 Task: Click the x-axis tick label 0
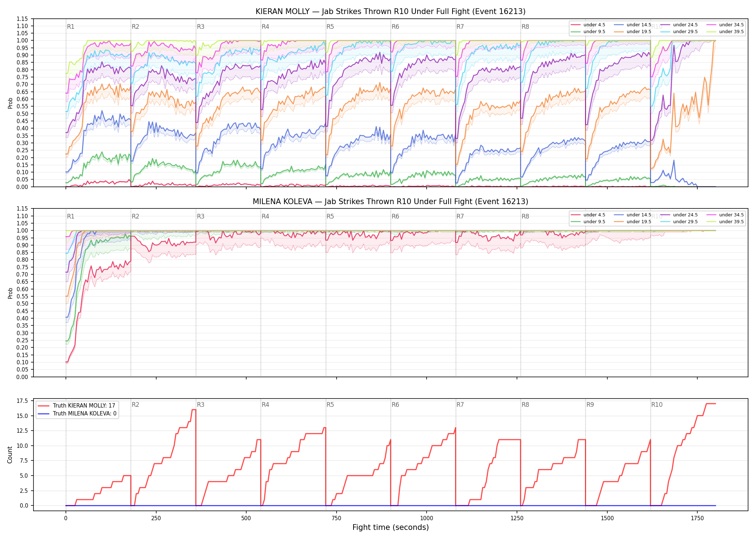pyautogui.click(x=66, y=518)
